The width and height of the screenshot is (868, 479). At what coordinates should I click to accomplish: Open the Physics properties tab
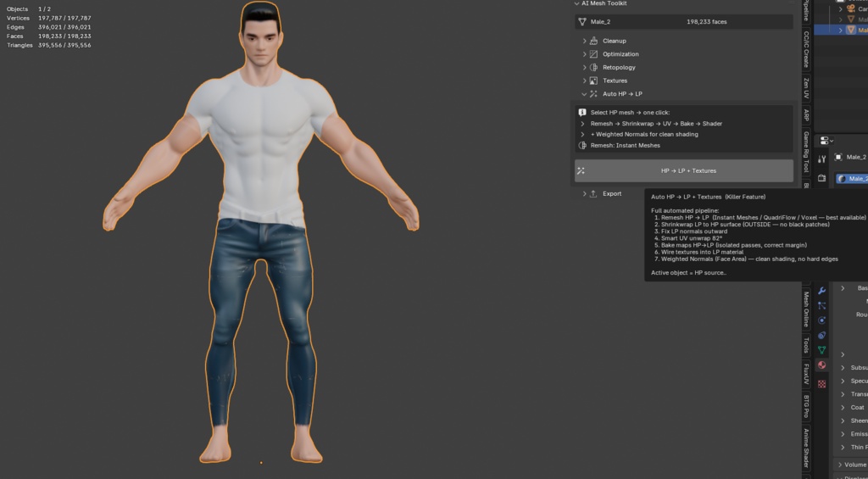point(822,320)
